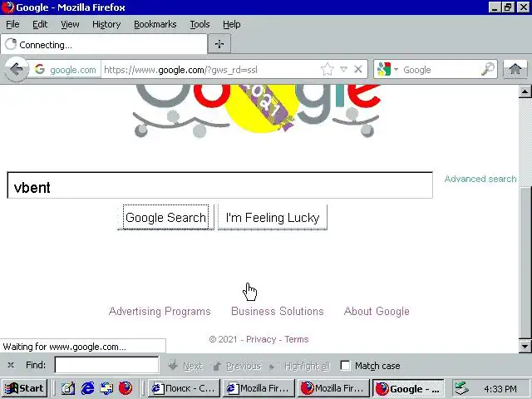This screenshot has height=399, width=532.
Task: Click Find Next button
Action: click(x=186, y=366)
